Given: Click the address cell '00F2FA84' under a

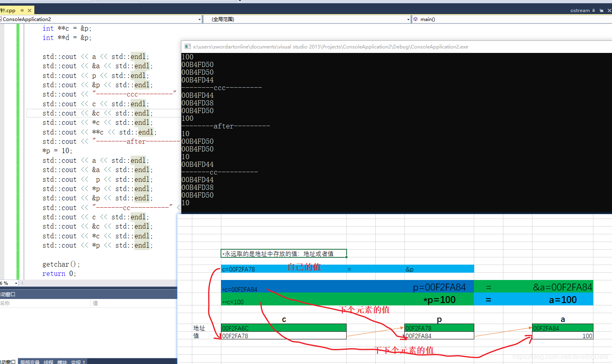Looking at the screenshot, I should [x=563, y=328].
